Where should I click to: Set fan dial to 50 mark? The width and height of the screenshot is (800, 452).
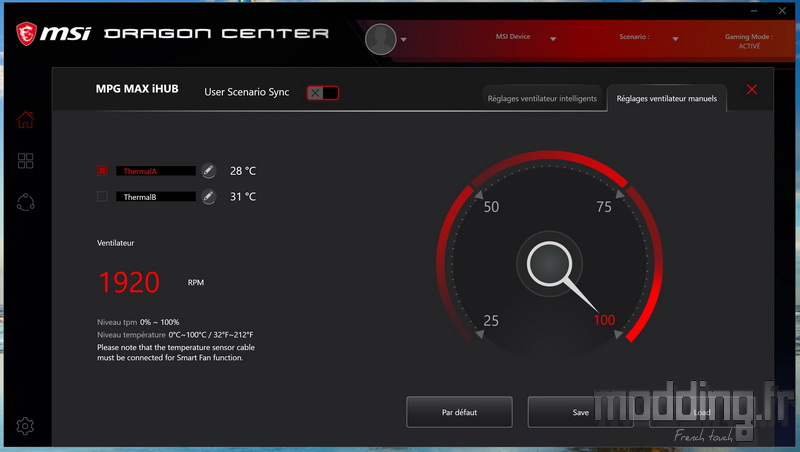click(x=491, y=207)
